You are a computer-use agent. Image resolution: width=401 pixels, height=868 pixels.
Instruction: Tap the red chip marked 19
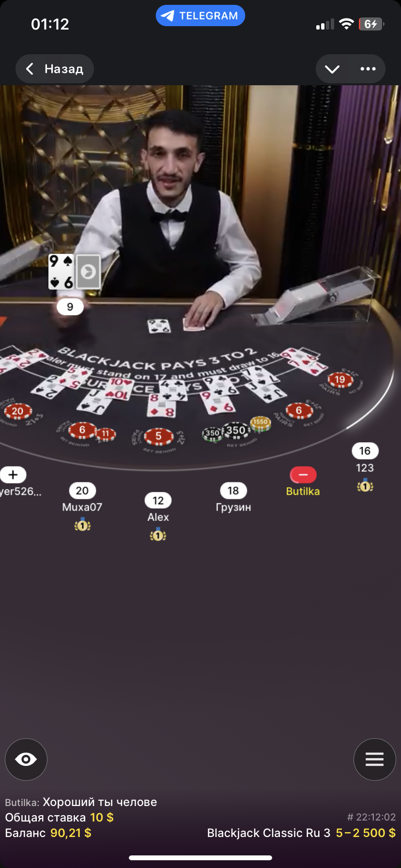pyautogui.click(x=340, y=380)
